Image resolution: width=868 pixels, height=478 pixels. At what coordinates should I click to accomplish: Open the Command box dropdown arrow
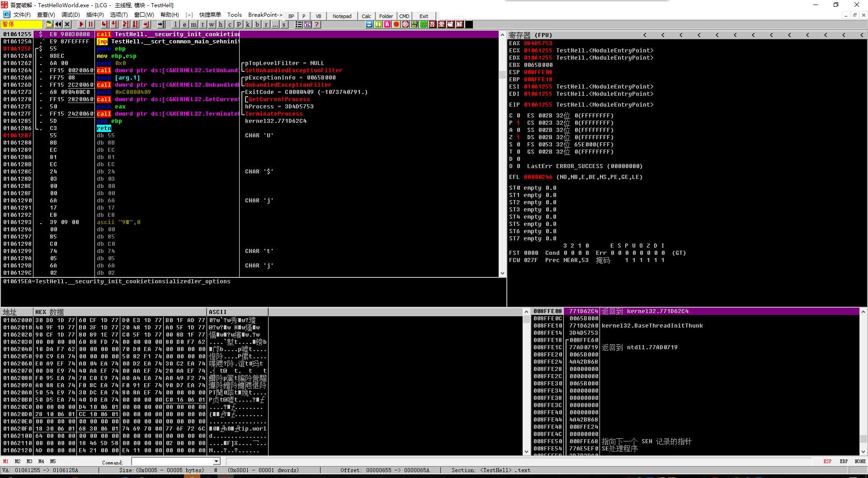(217, 461)
